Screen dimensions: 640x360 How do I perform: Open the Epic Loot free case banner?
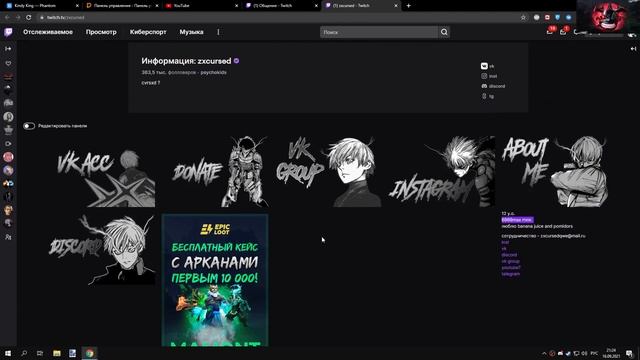215,280
